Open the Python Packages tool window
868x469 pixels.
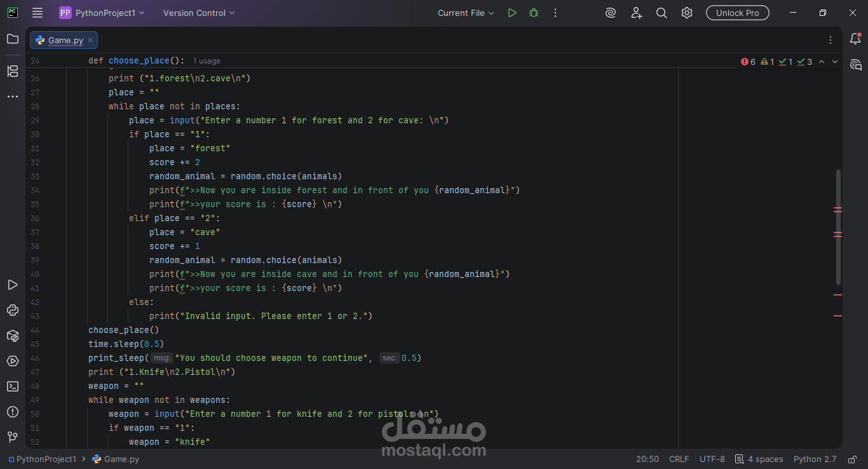point(13,336)
